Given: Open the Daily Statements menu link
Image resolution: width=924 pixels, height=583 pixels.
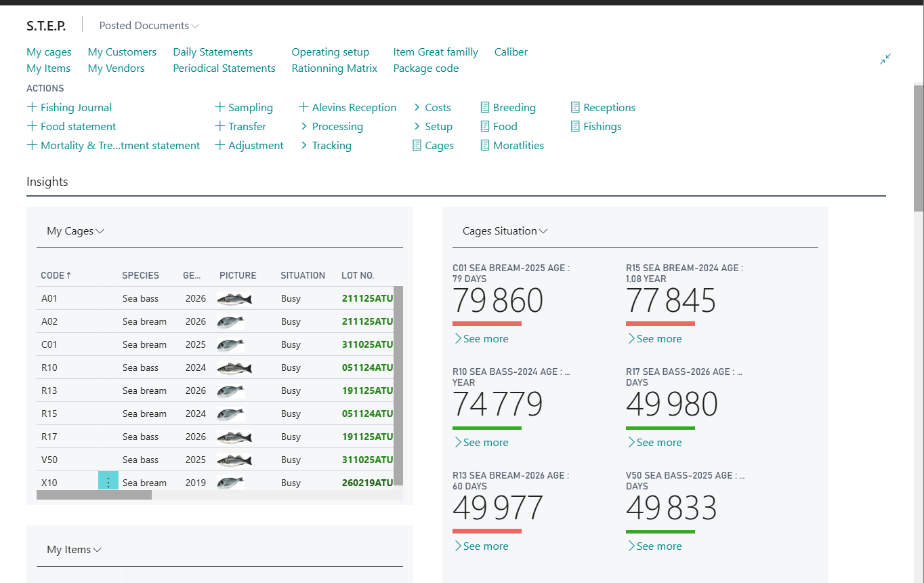Looking at the screenshot, I should 213,52.
